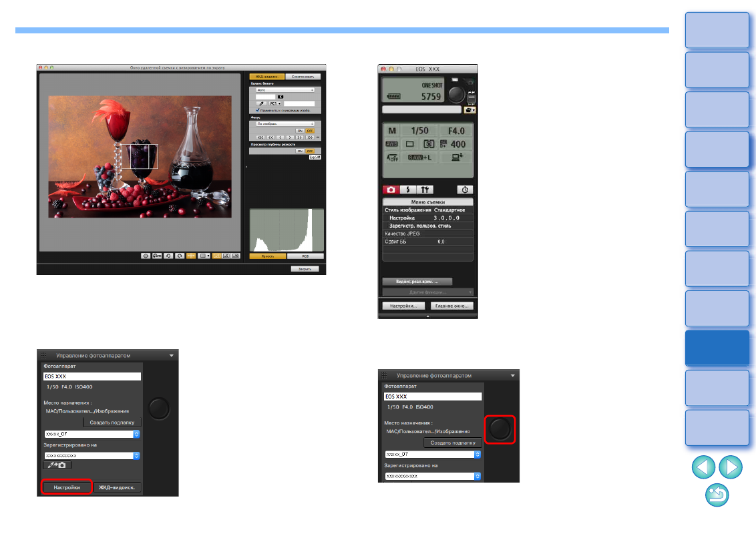Turn focus OFF in live view window
This screenshot has height=534, width=756.
309,131
